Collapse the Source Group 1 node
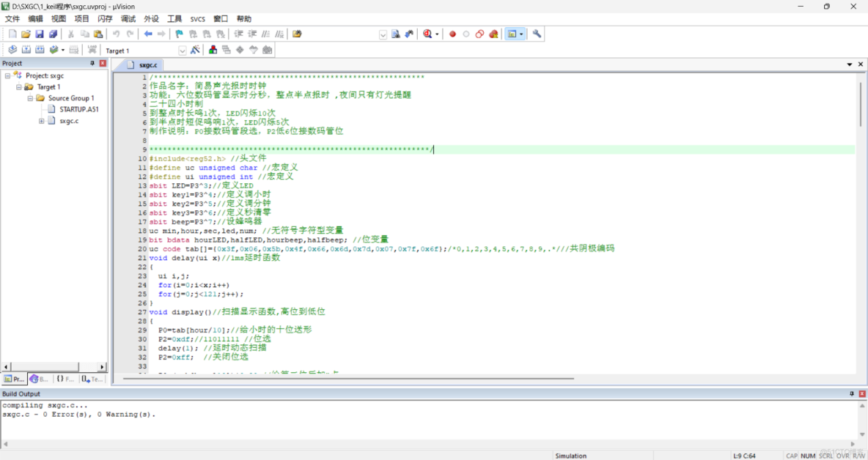Screen dimensions: 868x460 click(x=30, y=98)
